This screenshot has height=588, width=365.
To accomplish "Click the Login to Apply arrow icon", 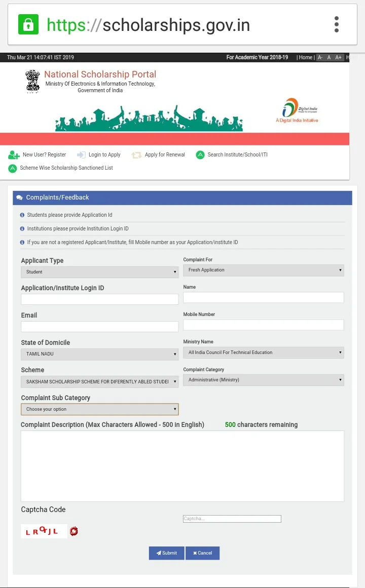I will pyautogui.click(x=81, y=155).
